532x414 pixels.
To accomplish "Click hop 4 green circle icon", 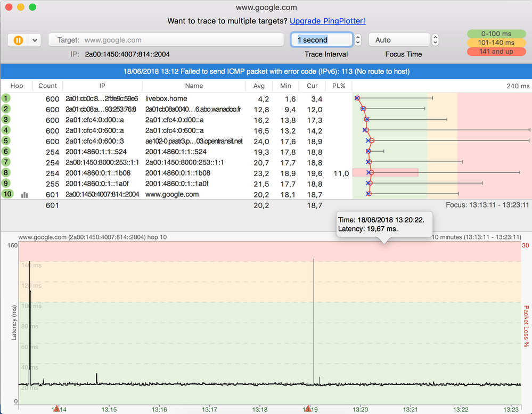I will click(6, 130).
